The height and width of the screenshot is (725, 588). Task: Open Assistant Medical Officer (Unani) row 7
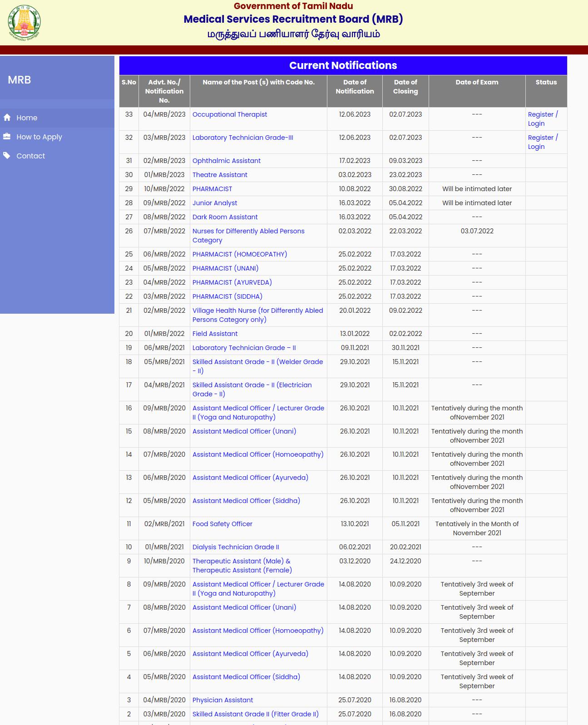(244, 607)
